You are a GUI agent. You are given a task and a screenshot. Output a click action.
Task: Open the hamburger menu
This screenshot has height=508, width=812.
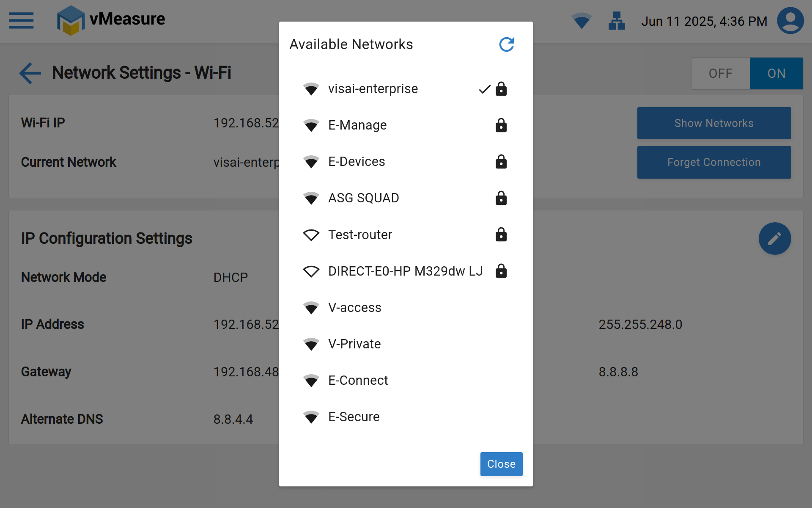(21, 20)
